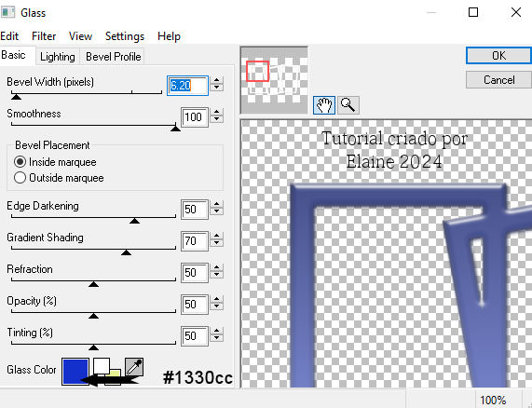
Task: Select the hand pan tool
Action: click(x=324, y=105)
